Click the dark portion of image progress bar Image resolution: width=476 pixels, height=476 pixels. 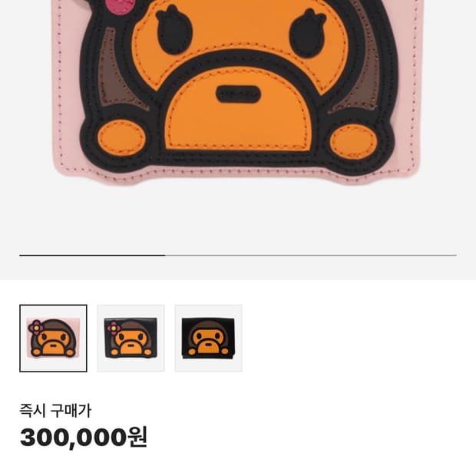tap(92, 256)
